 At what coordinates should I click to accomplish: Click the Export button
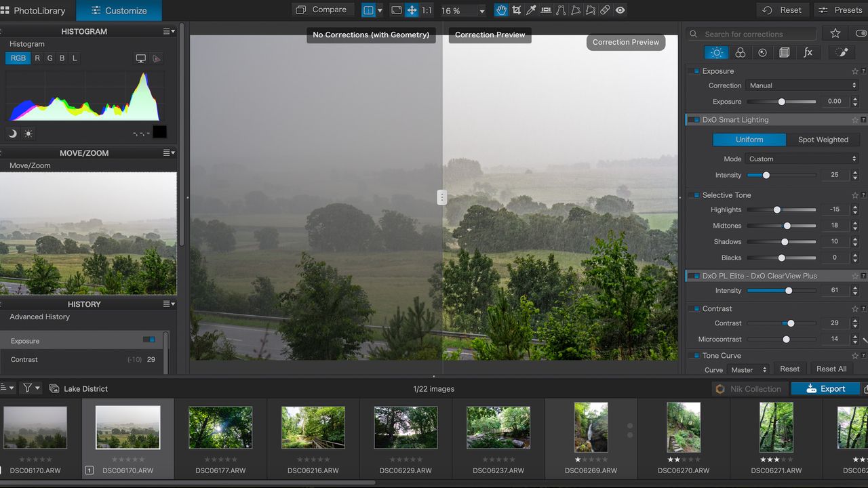pyautogui.click(x=825, y=388)
